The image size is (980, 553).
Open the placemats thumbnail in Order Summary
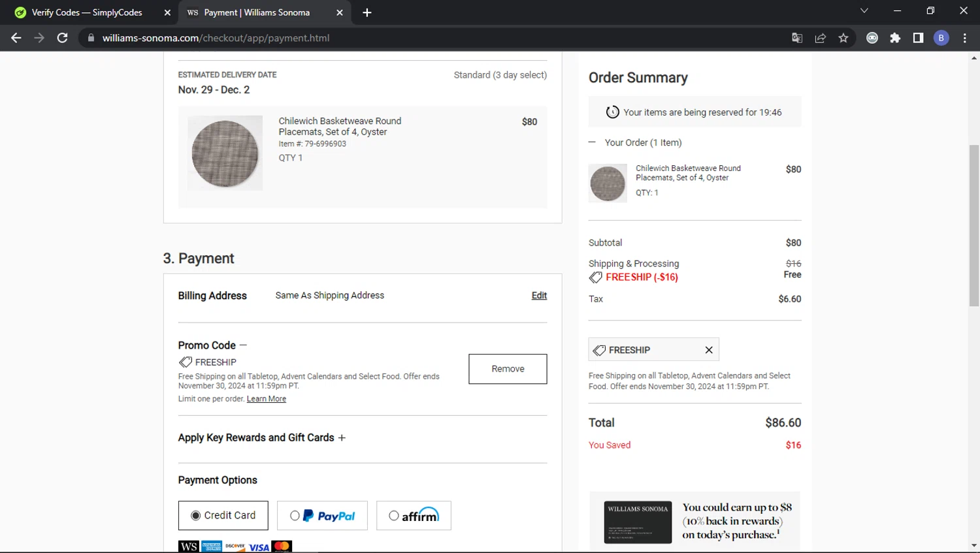(x=608, y=183)
